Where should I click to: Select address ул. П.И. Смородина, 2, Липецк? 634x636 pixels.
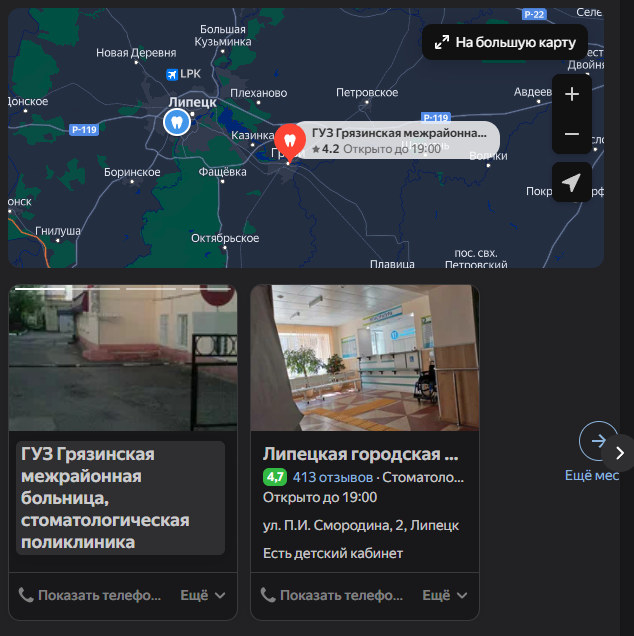pos(361,526)
